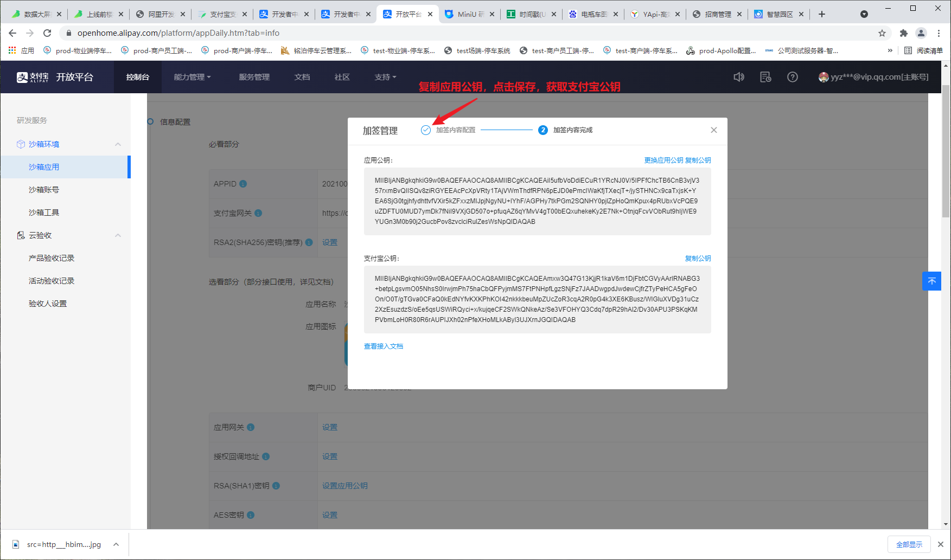Click the AES密钥 info icon
This screenshot has width=951, height=560.
[251, 515]
